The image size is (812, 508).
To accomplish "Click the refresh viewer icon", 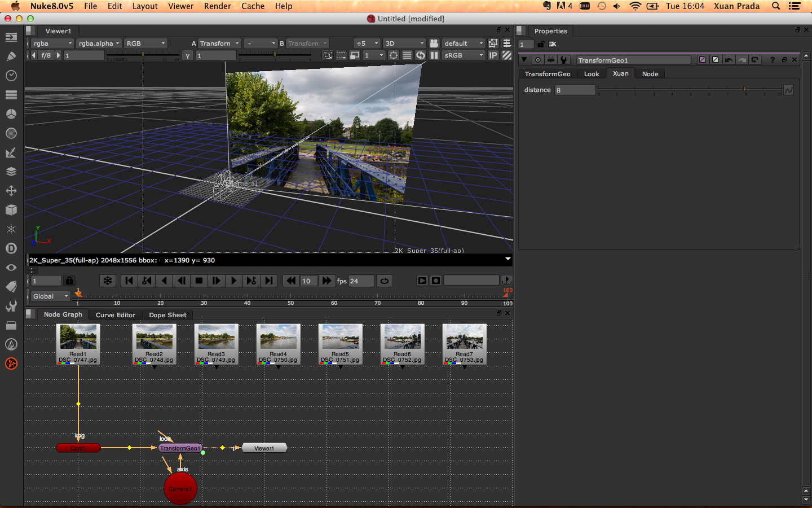I will click(421, 55).
